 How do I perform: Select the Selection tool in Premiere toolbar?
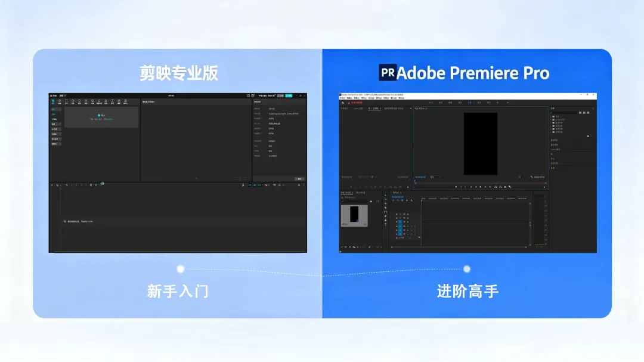click(x=385, y=195)
